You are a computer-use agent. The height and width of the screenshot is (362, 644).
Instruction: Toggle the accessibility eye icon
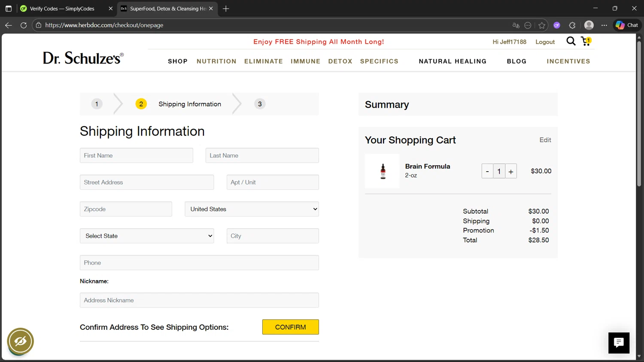(20, 341)
